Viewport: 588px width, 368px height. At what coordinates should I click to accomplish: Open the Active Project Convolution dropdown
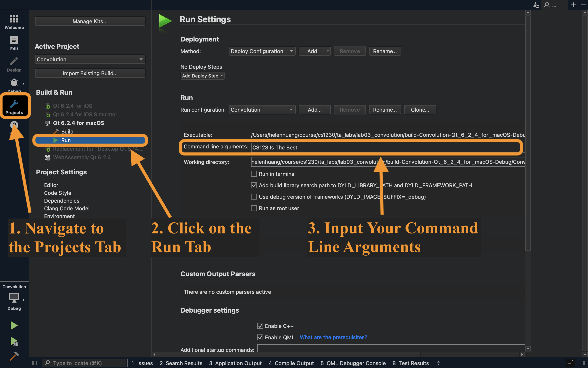point(90,59)
